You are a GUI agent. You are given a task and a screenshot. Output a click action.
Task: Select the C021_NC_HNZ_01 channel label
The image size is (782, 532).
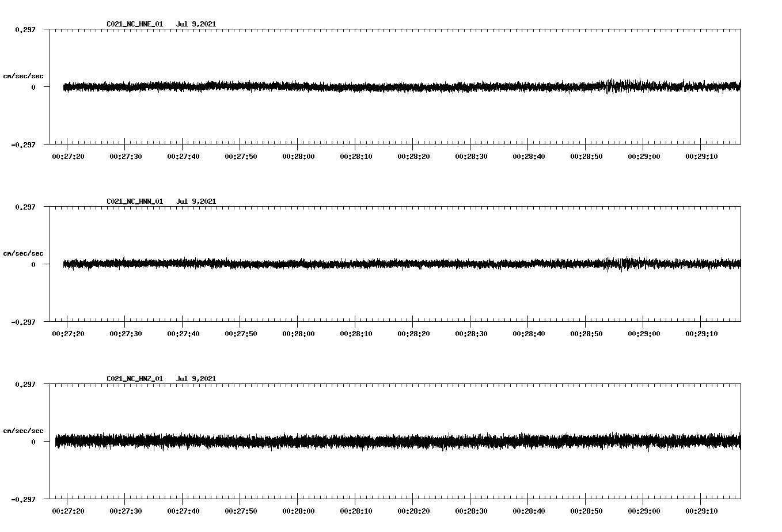[x=134, y=377]
